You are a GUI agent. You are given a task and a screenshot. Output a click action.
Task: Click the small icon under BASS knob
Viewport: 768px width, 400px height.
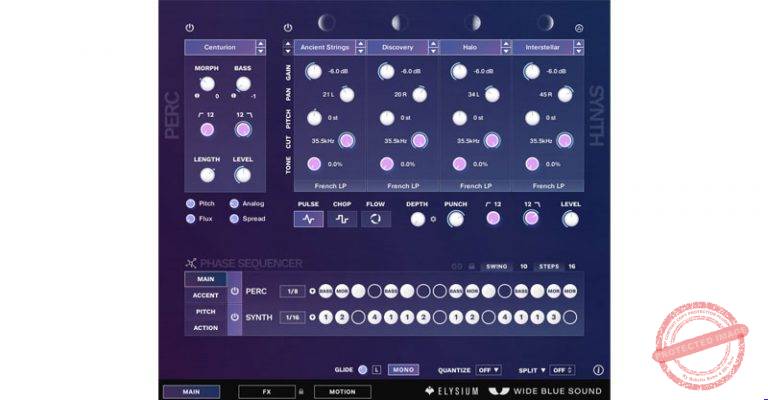pos(234,96)
